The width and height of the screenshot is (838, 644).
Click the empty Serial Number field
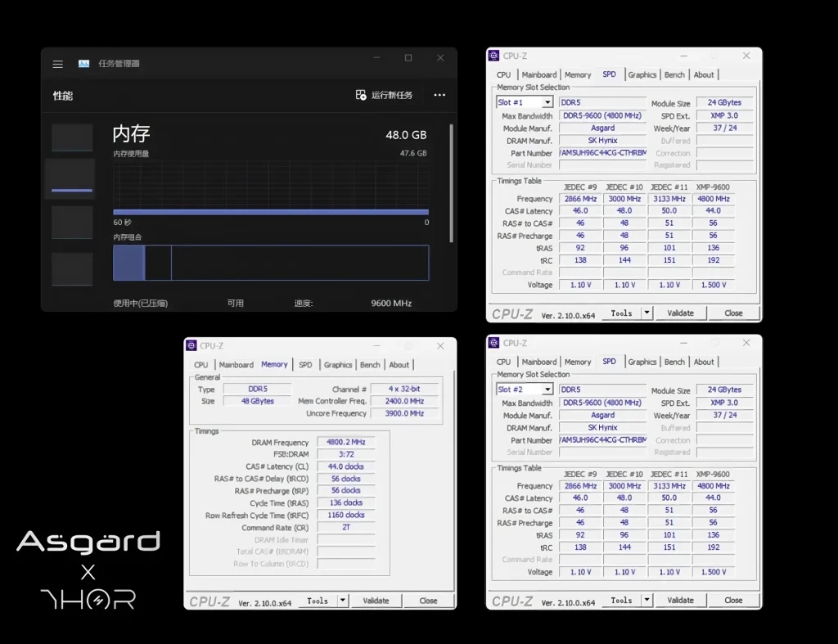[602, 165]
